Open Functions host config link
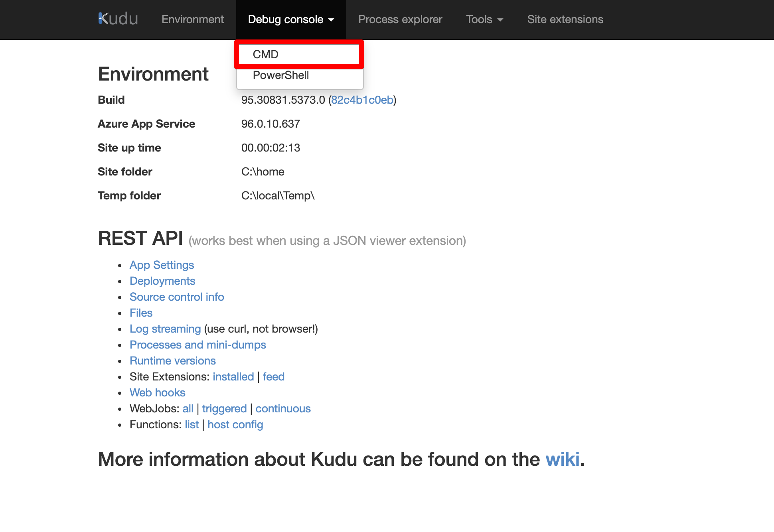This screenshot has height=532, width=774. click(x=235, y=424)
